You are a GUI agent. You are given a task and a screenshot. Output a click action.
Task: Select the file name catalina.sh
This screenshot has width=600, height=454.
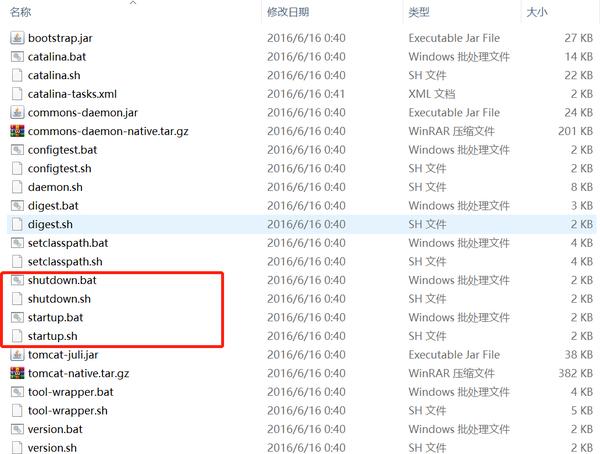pyautogui.click(x=54, y=75)
